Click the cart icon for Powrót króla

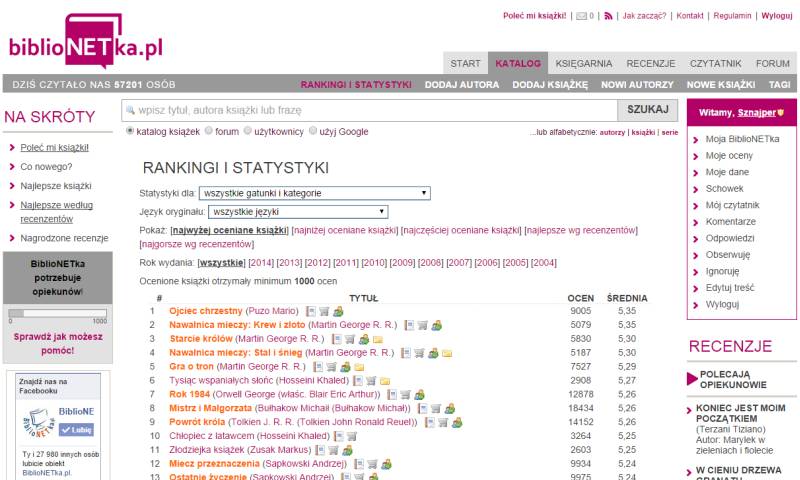443,422
